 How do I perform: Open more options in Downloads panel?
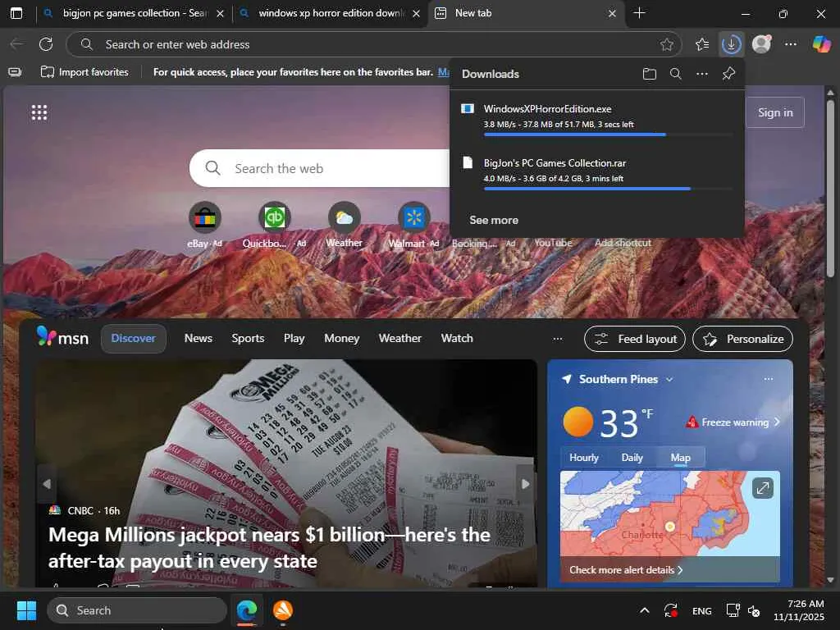pyautogui.click(x=702, y=74)
